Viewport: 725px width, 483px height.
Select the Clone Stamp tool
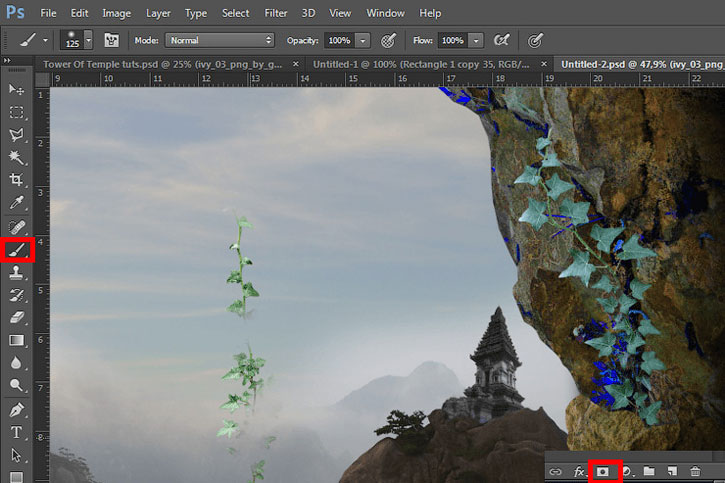(17, 273)
